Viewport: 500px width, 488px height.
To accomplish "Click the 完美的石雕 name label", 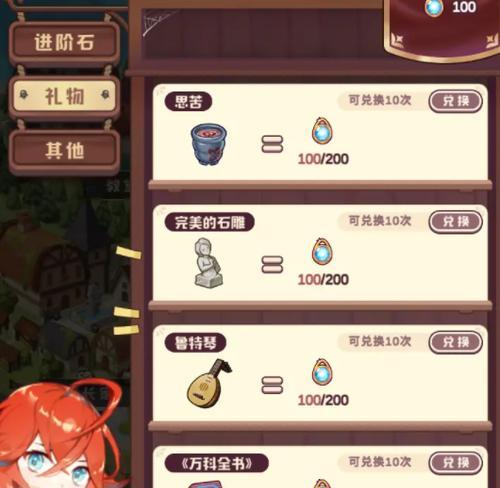I will [x=210, y=222].
